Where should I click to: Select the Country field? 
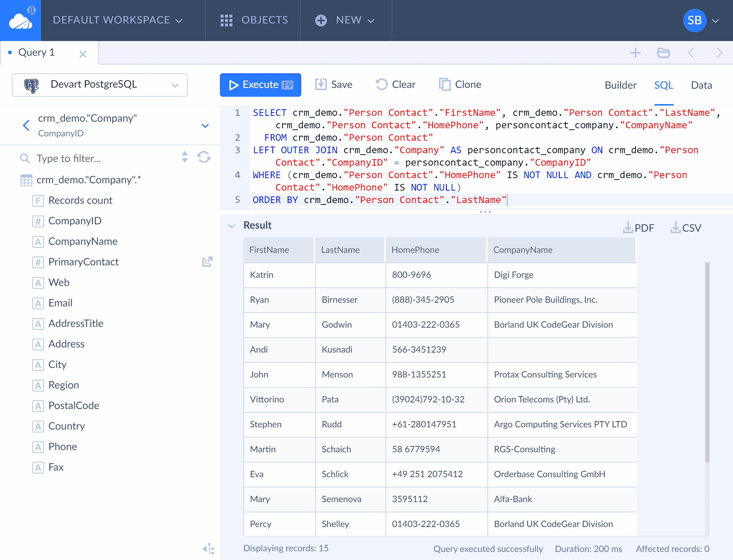[59, 426]
